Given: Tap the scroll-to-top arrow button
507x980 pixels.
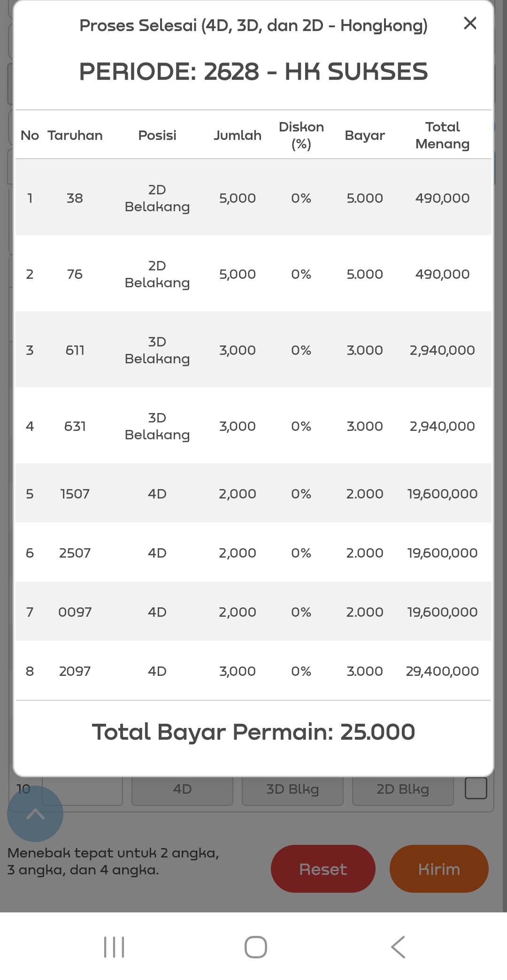Looking at the screenshot, I should click(x=35, y=813).
